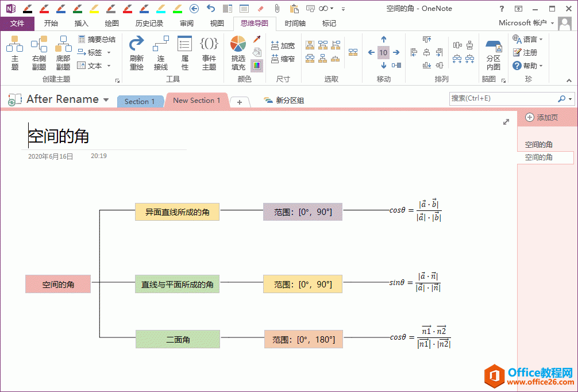Toggle full page view expand arrow
The image size is (578, 392).
(506, 122)
